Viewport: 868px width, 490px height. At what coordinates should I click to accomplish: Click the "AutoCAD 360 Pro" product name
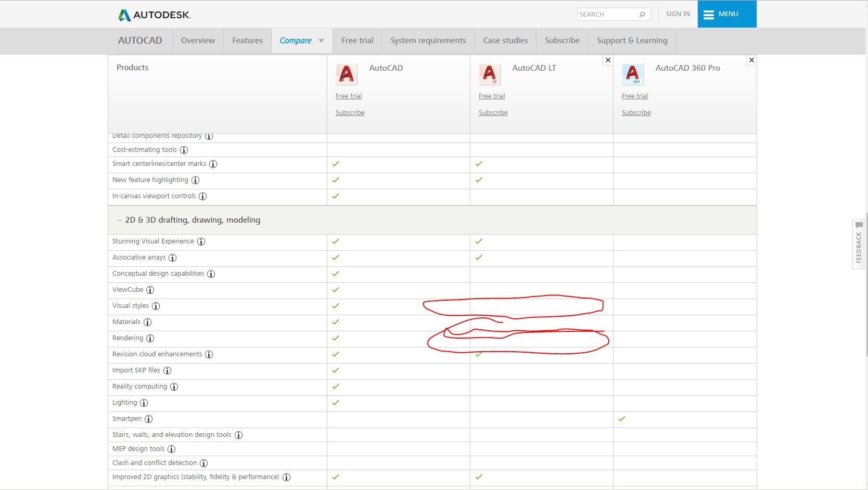tap(687, 68)
